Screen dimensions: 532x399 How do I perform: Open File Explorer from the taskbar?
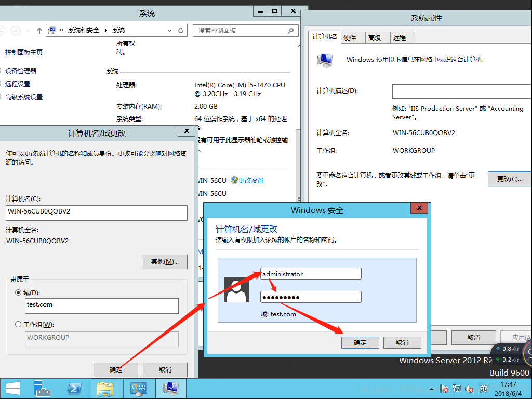point(105,389)
